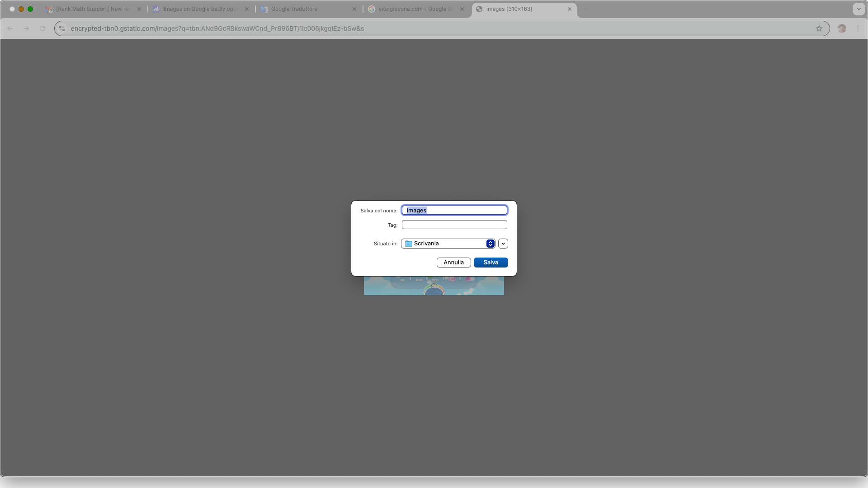Image resolution: width=868 pixels, height=488 pixels.
Task: Click the new tab plus button
Action: tap(585, 9)
